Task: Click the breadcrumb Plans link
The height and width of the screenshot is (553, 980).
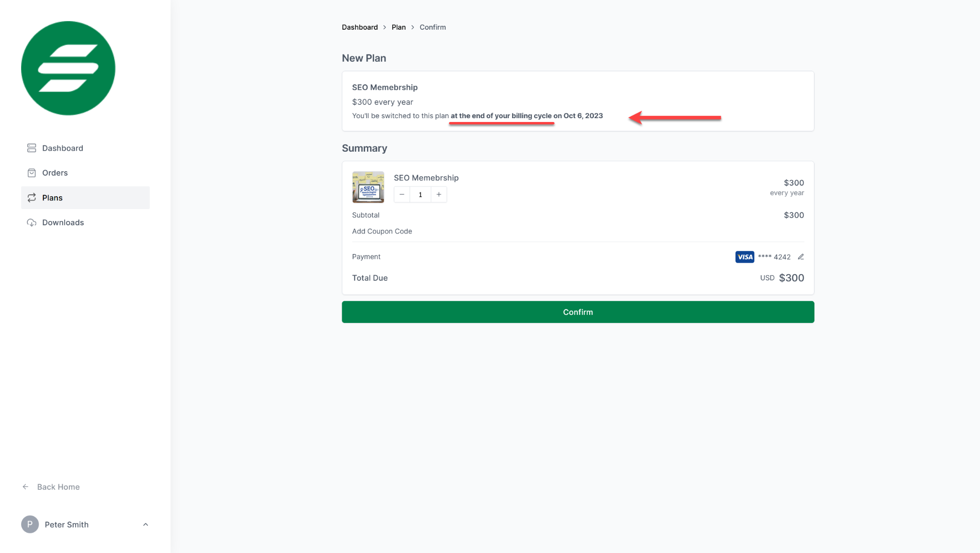Action: click(x=399, y=27)
